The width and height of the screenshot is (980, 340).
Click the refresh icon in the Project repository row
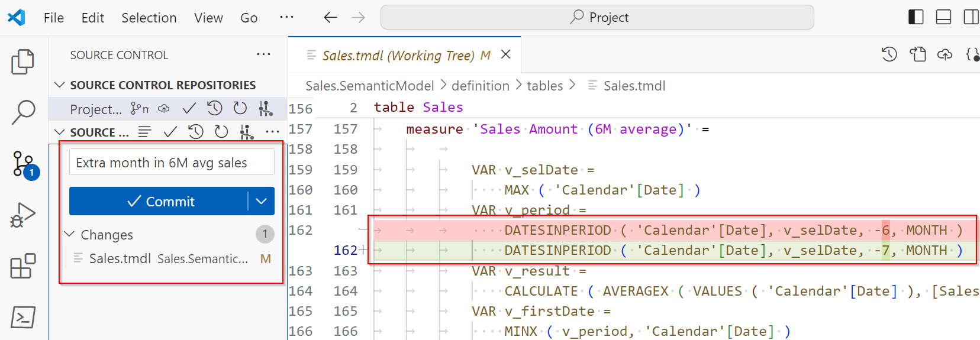(240, 108)
